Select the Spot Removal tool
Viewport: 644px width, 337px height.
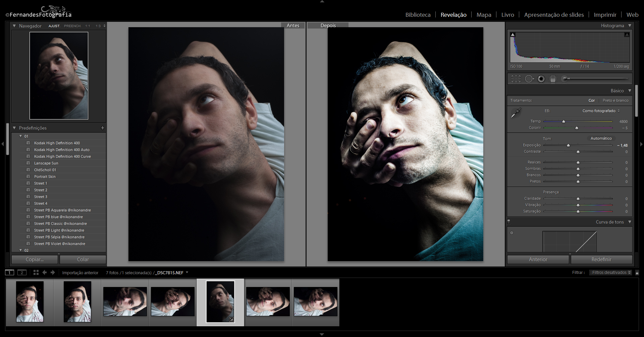pyautogui.click(x=529, y=79)
